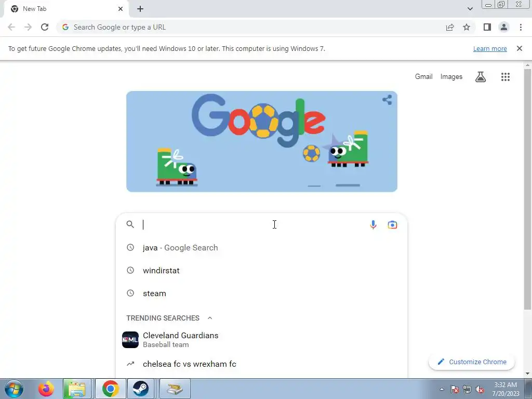This screenshot has height=399, width=532.
Task: Open the Search Labs flask icon
Action: tap(481, 77)
